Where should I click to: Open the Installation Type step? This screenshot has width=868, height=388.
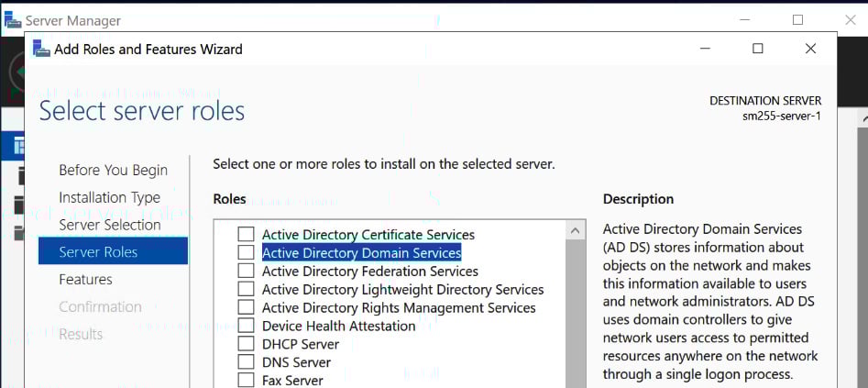110,198
